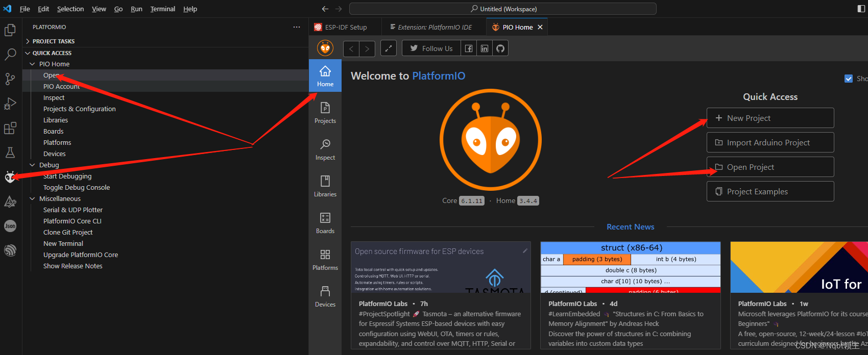Open the struct (x86-64) news thumbnail

(631, 267)
